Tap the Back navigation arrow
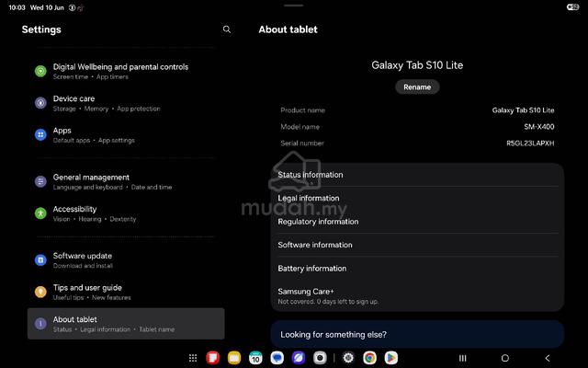The image size is (588, 368). pos(548,358)
